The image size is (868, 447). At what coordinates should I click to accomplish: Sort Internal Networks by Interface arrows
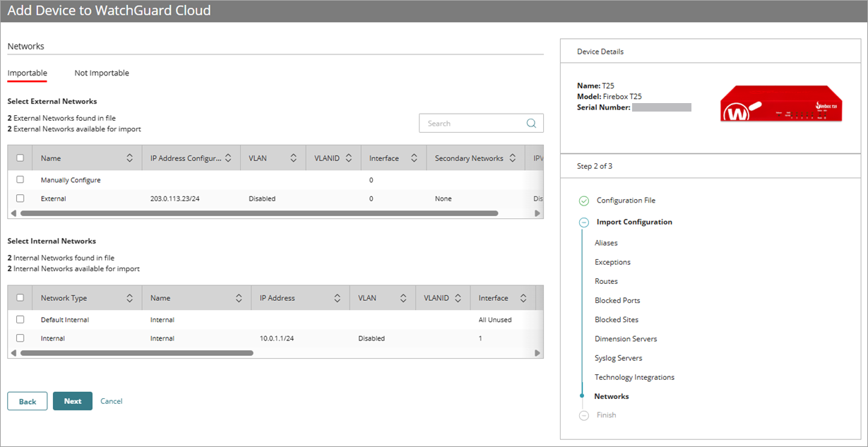pos(524,298)
